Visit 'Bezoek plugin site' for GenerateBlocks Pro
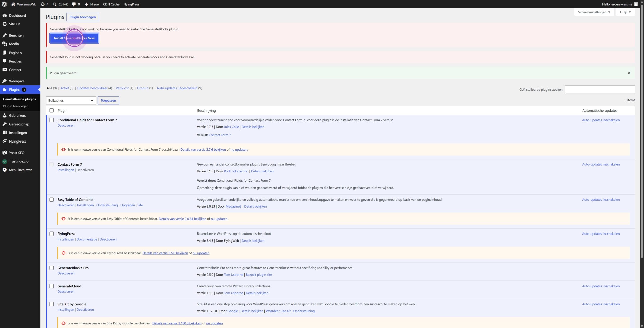The width and height of the screenshot is (644, 328). [x=259, y=275]
